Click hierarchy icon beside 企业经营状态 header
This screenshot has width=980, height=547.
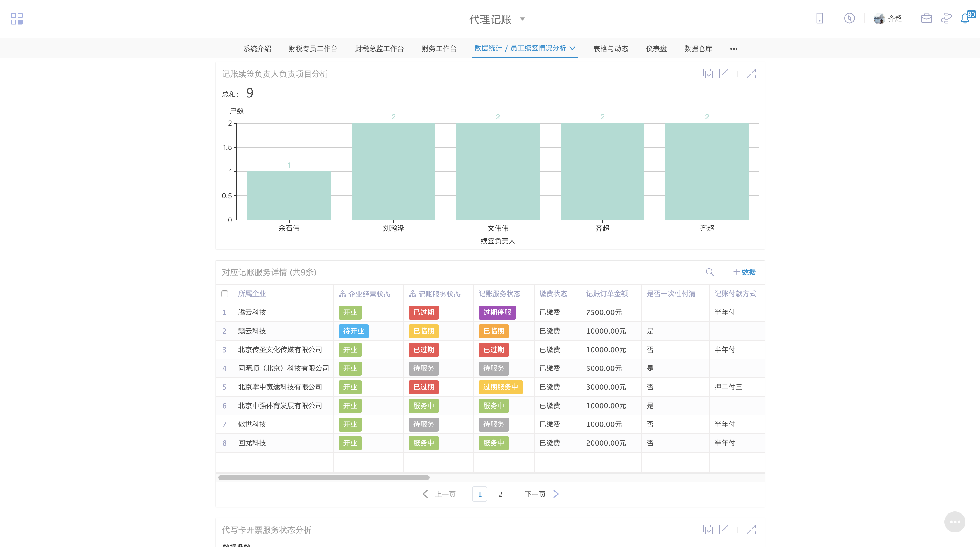click(342, 294)
